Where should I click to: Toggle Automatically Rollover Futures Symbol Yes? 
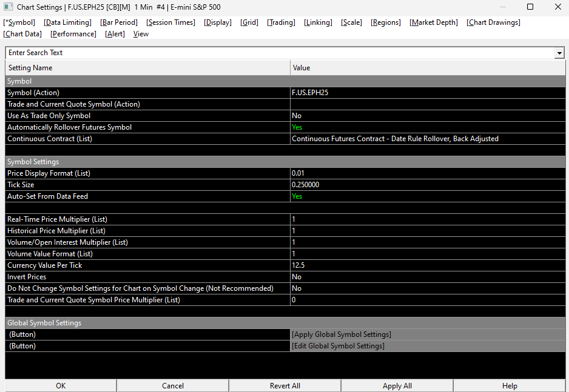coord(428,127)
